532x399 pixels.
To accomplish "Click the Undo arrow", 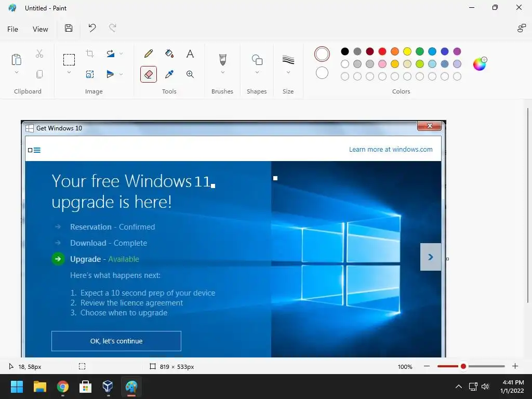I will pos(92,28).
